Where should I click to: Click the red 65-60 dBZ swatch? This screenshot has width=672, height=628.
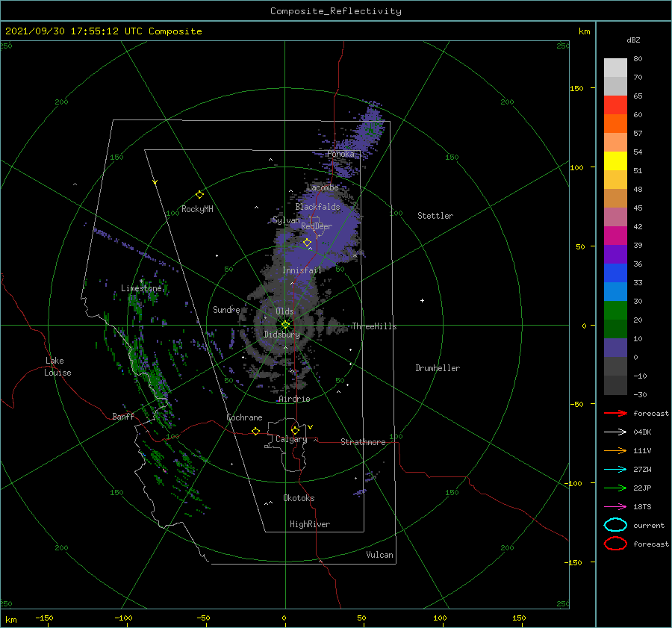[615, 105]
